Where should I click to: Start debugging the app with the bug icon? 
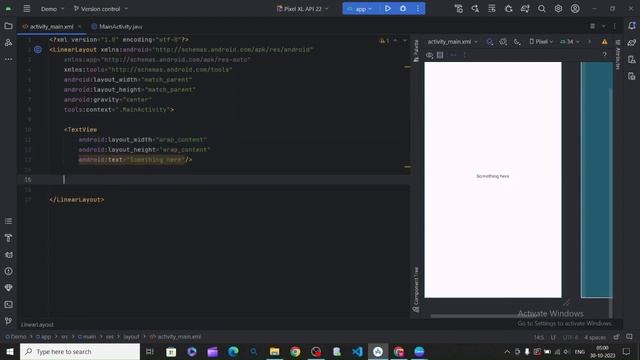(403, 9)
